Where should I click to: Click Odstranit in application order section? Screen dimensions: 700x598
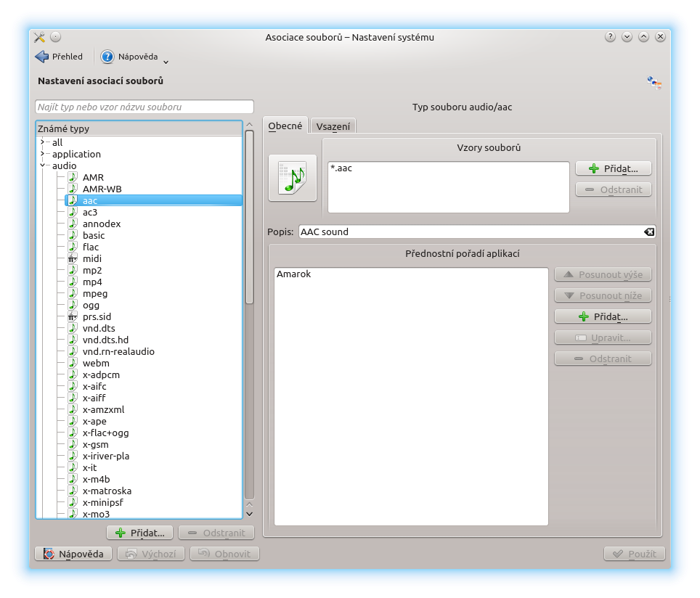coord(603,359)
